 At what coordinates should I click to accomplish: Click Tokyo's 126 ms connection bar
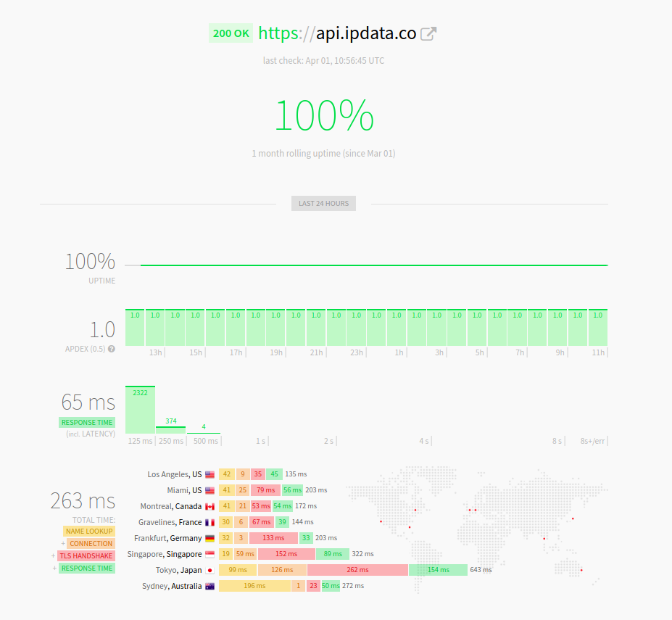point(282,570)
